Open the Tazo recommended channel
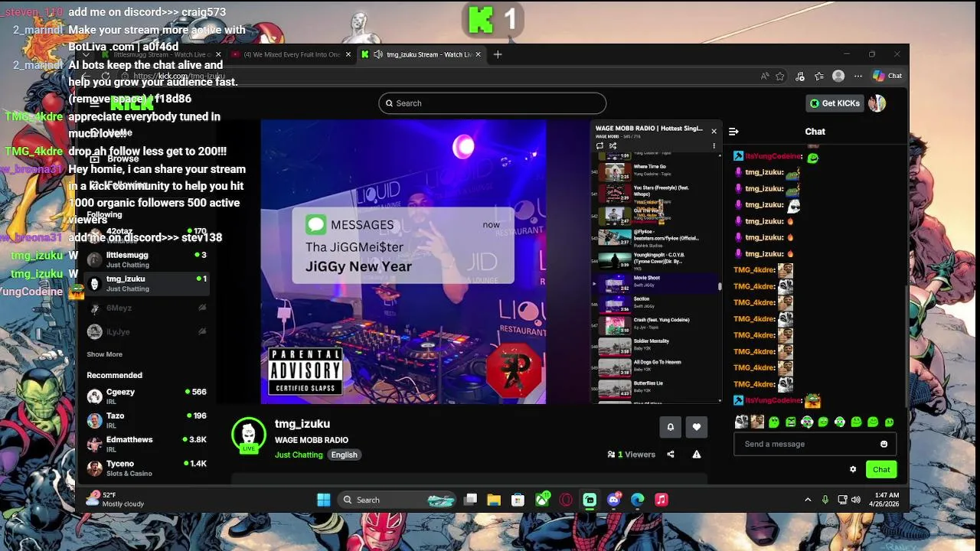The width and height of the screenshot is (980, 551). [147, 419]
